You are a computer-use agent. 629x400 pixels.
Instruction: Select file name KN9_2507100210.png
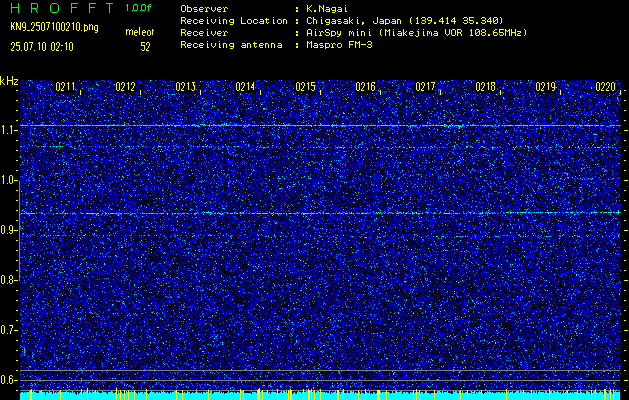(x=54, y=27)
